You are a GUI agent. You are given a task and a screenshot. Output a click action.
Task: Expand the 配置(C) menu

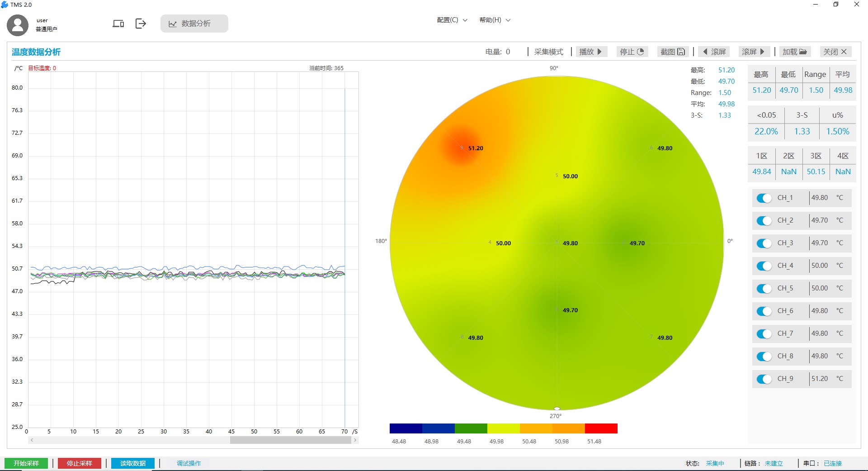click(x=452, y=20)
